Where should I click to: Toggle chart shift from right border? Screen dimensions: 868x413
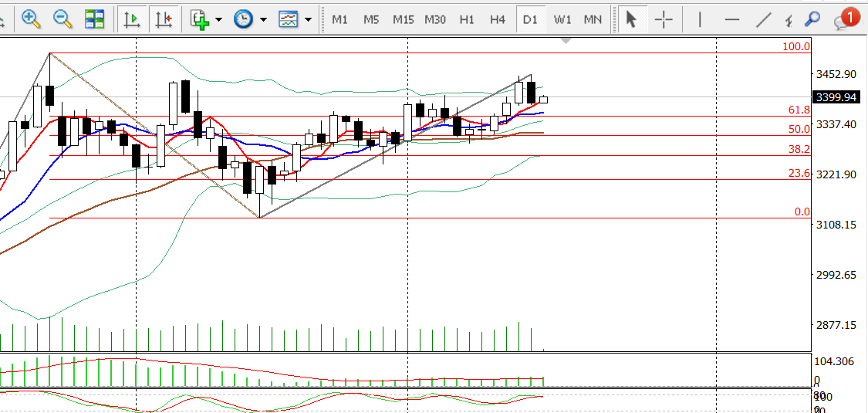coord(164,19)
